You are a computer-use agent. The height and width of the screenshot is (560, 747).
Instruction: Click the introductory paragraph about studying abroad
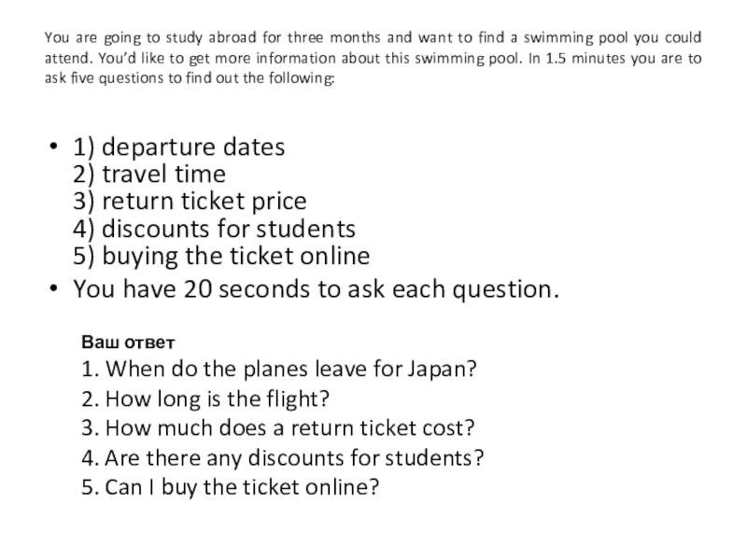[x=373, y=58]
